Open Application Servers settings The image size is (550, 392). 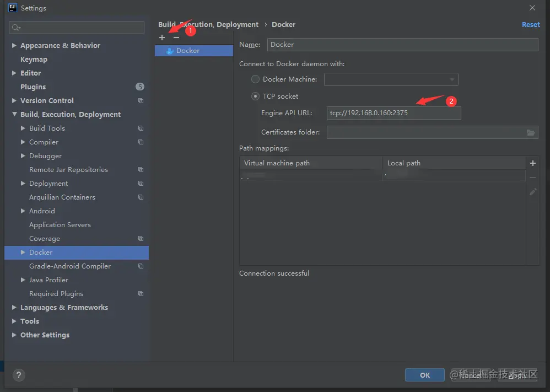click(60, 224)
